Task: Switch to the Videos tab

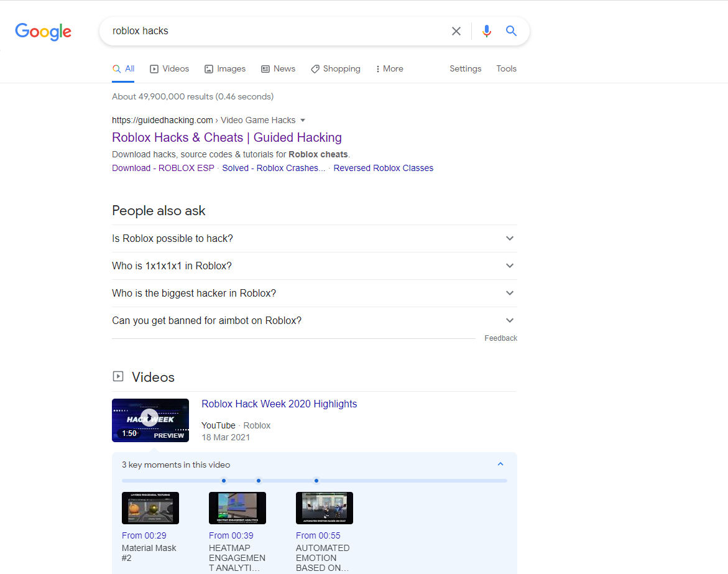Action: 170,69
